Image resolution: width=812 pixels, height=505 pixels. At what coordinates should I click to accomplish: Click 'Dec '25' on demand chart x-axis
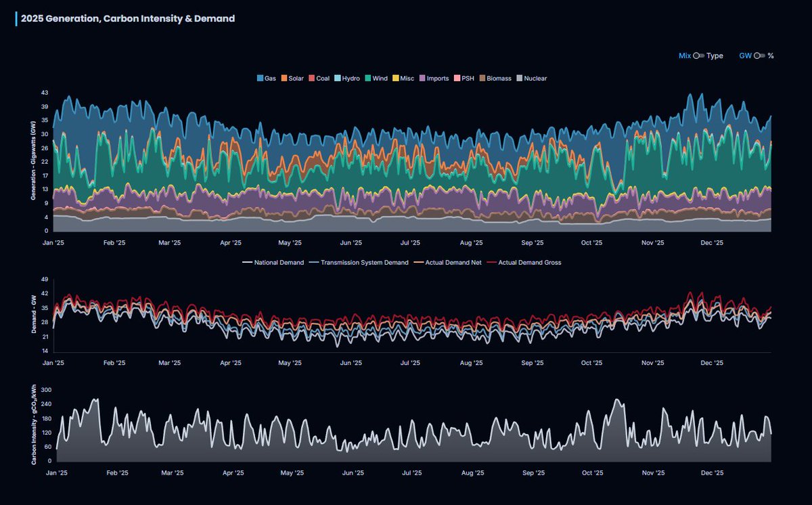pos(712,363)
